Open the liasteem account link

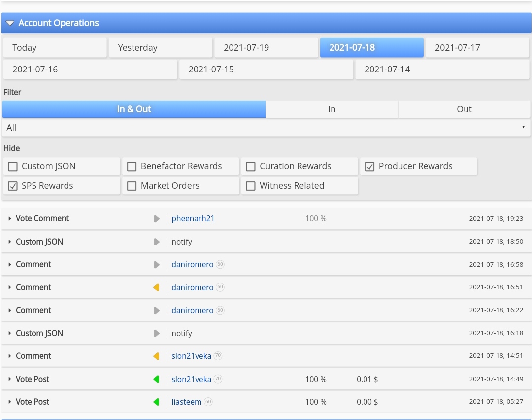[x=187, y=402]
